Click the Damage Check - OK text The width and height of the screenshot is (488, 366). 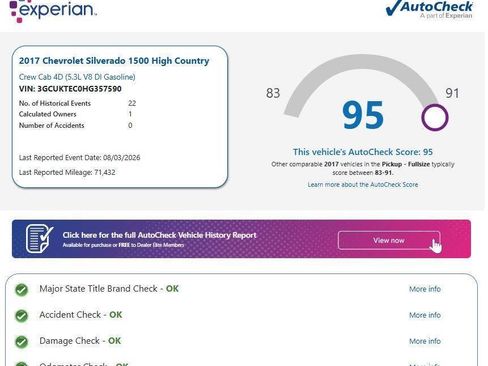pyautogui.click(x=80, y=341)
